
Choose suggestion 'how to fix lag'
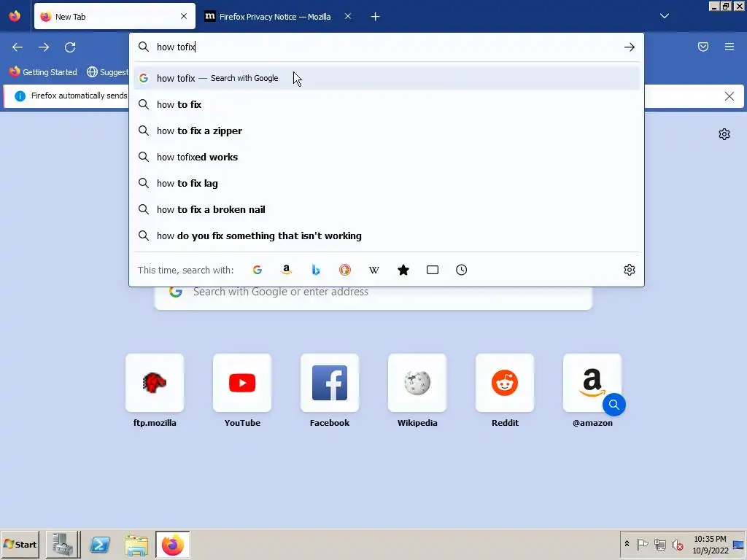tap(387, 183)
